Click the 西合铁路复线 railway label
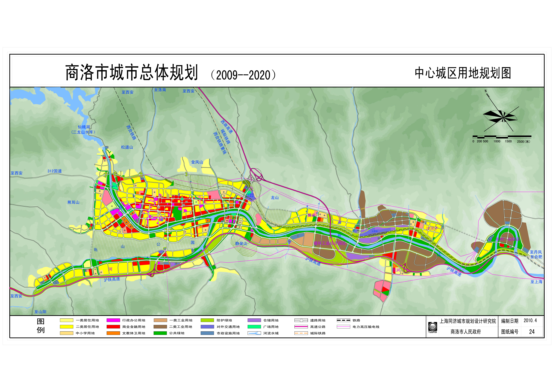The image size is (554, 392). point(220,143)
